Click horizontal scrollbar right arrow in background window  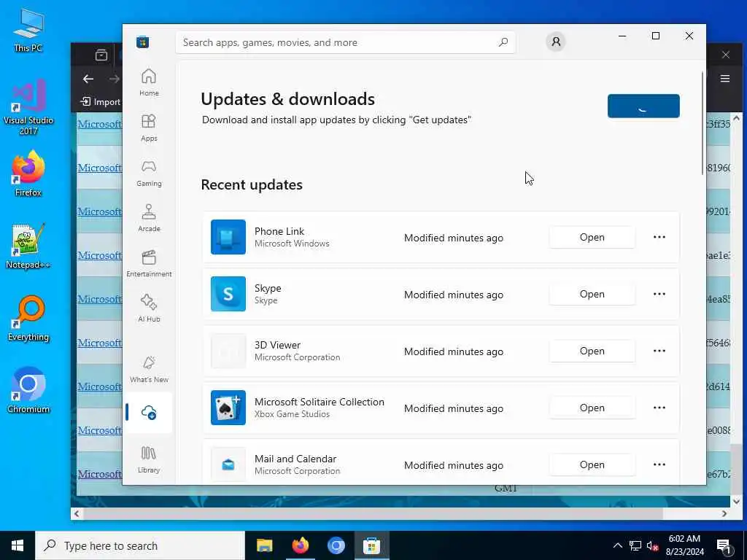(724, 514)
